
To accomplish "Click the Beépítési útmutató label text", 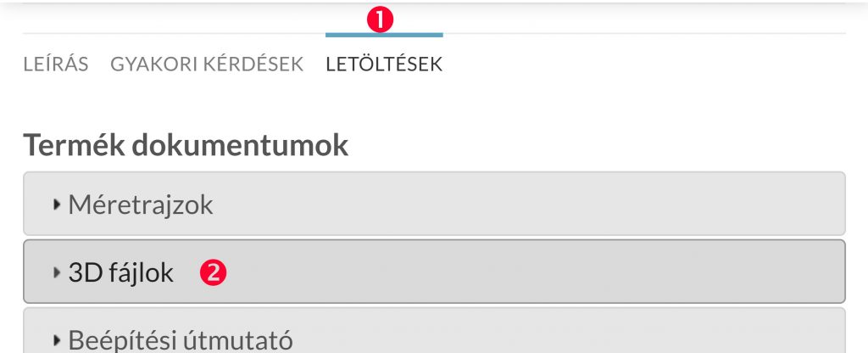I will click(x=181, y=339).
